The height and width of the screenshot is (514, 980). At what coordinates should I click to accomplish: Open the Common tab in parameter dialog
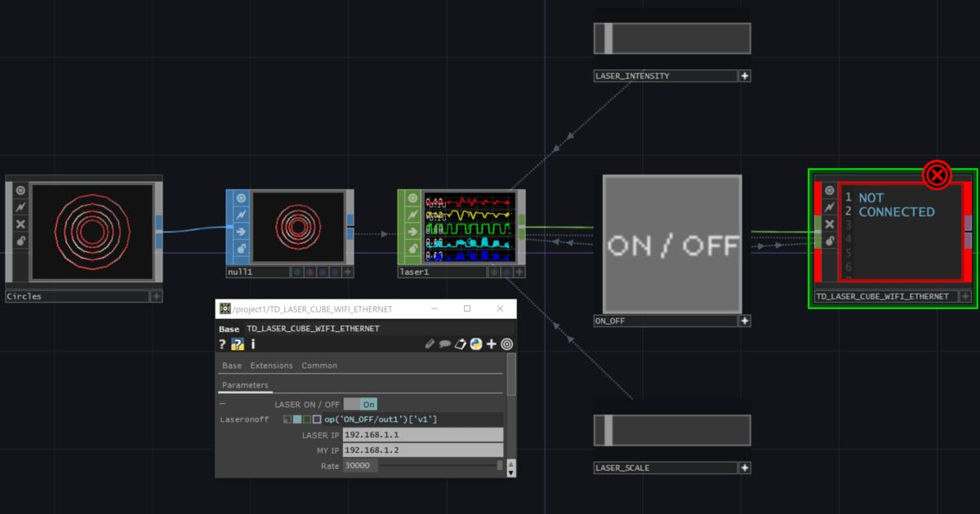[318, 366]
